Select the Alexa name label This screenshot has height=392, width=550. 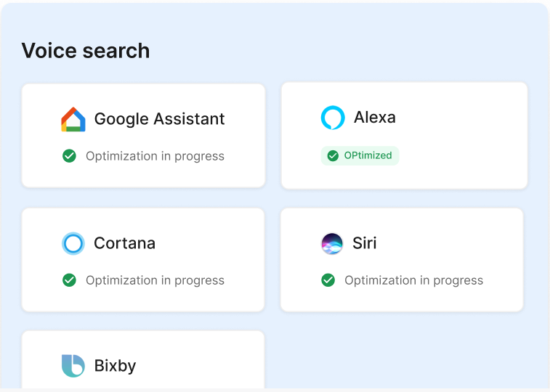pos(375,118)
